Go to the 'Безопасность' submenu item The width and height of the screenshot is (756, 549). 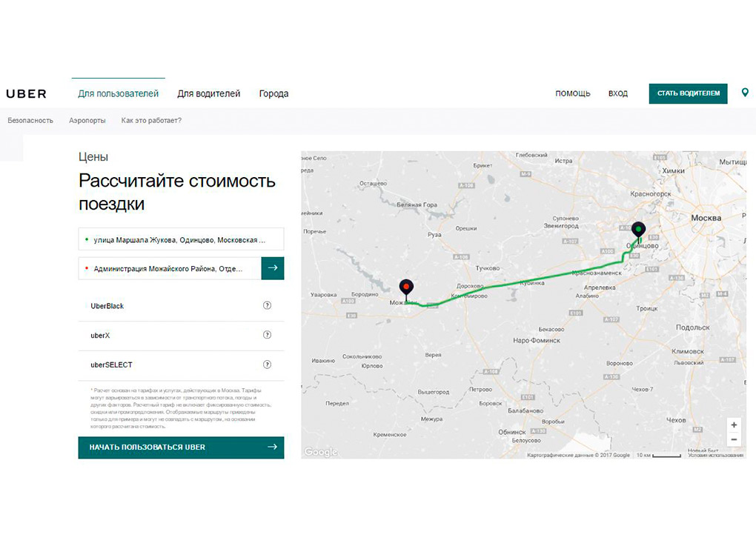click(30, 121)
